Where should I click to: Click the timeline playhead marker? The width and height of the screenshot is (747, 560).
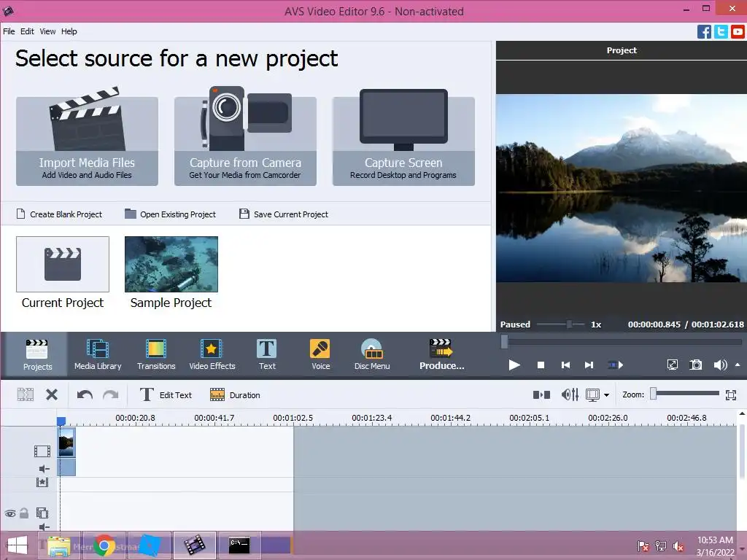pos(61,421)
